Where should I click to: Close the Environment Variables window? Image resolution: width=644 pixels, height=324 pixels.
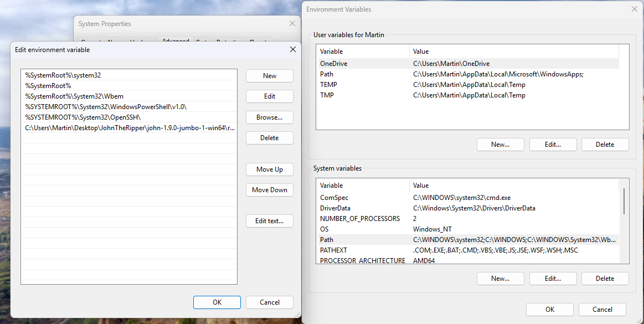[634, 9]
